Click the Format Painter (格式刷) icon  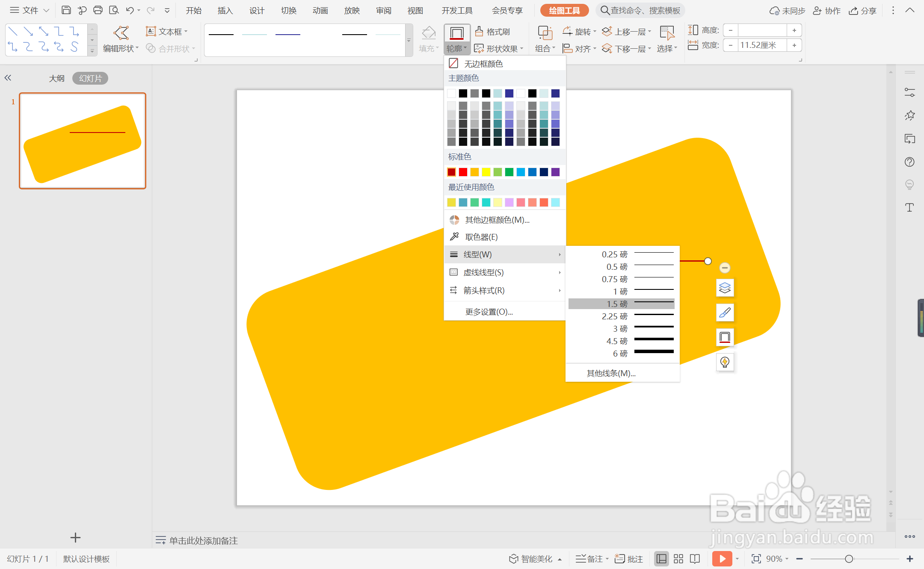click(x=479, y=32)
